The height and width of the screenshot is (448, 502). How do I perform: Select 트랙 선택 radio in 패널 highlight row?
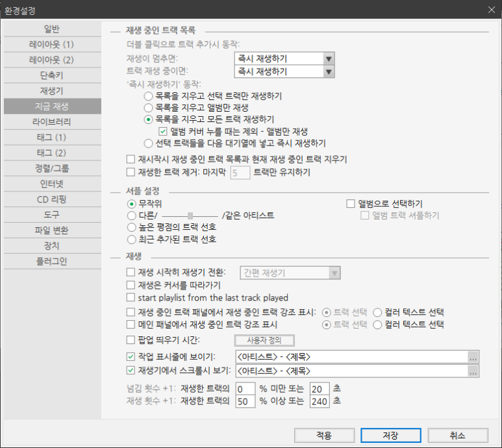326,312
